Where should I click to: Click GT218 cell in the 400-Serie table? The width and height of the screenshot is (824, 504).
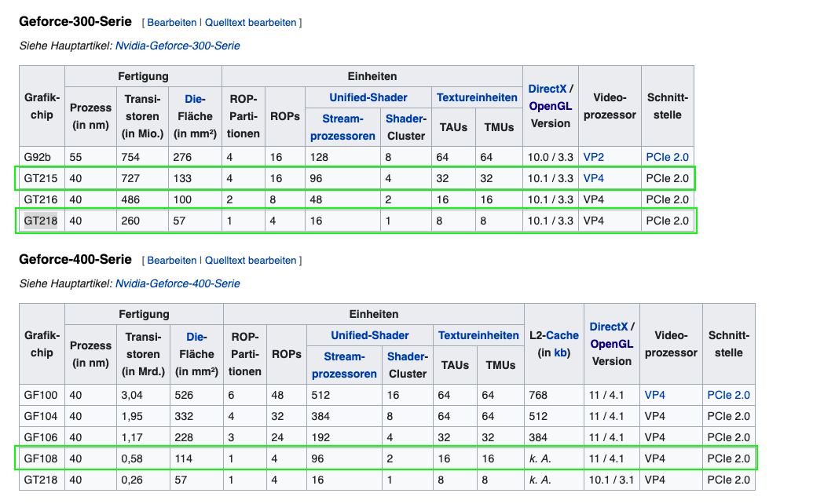pyautogui.click(x=42, y=480)
